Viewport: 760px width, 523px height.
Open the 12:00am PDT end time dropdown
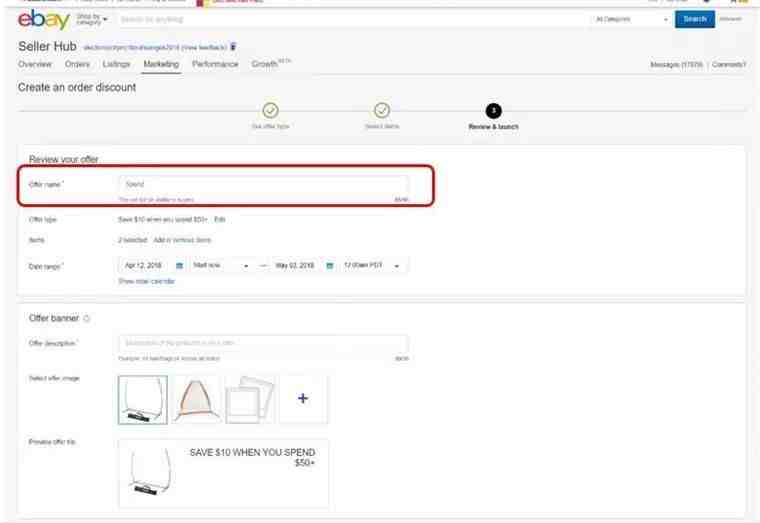[372, 266]
